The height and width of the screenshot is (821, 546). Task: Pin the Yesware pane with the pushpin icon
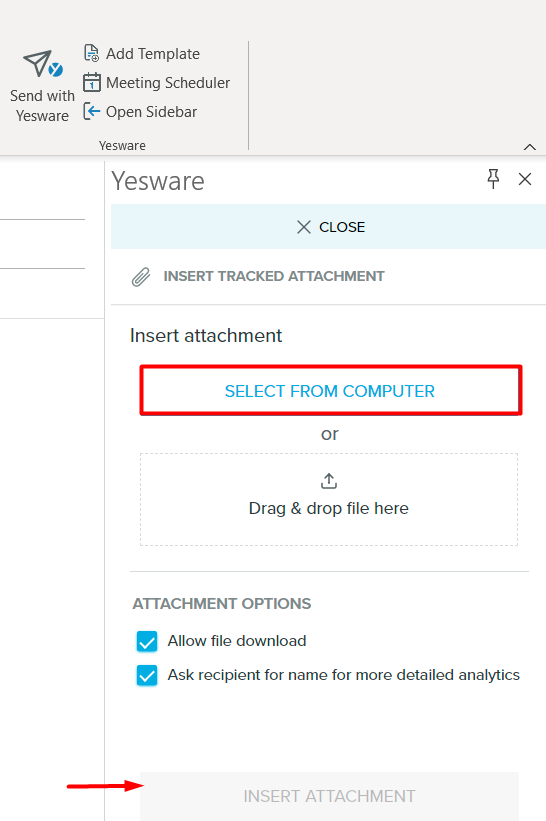pyautogui.click(x=493, y=179)
